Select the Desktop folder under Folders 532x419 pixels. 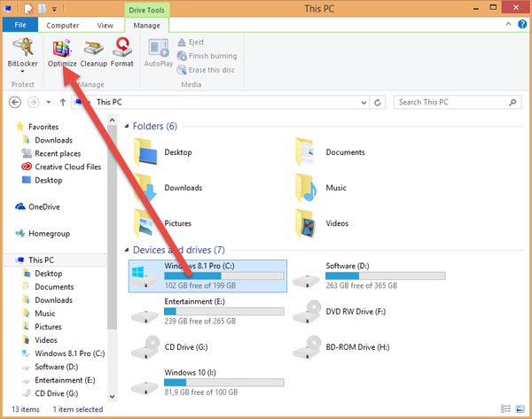pos(163,152)
